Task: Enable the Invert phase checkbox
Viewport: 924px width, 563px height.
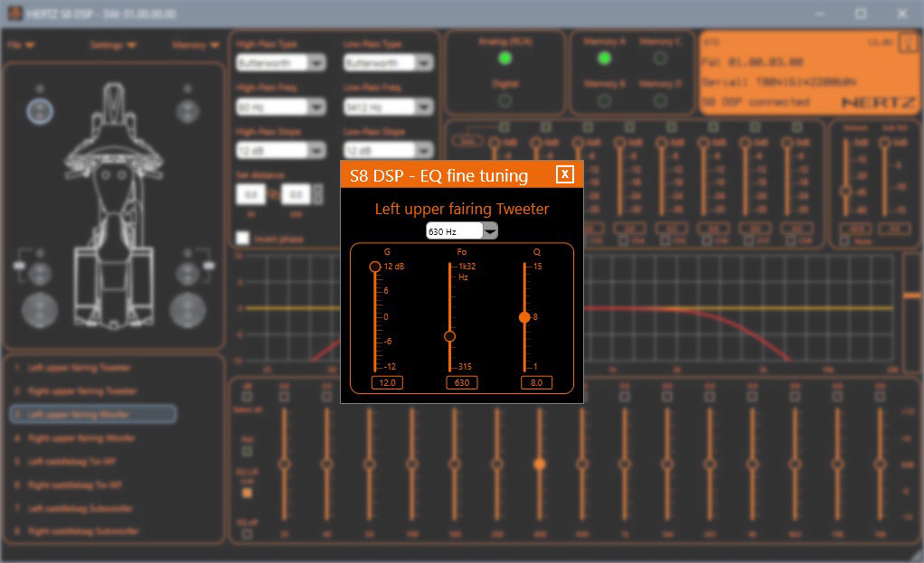Action: pyautogui.click(x=243, y=238)
